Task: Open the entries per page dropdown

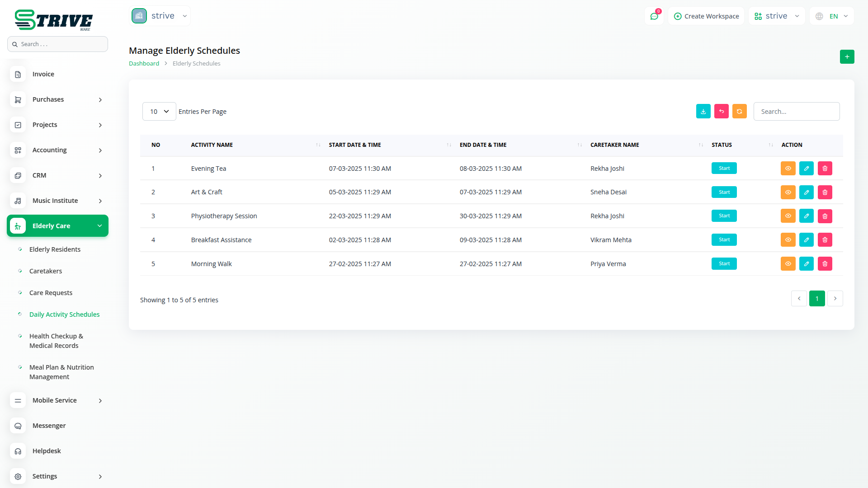Action: tap(159, 112)
